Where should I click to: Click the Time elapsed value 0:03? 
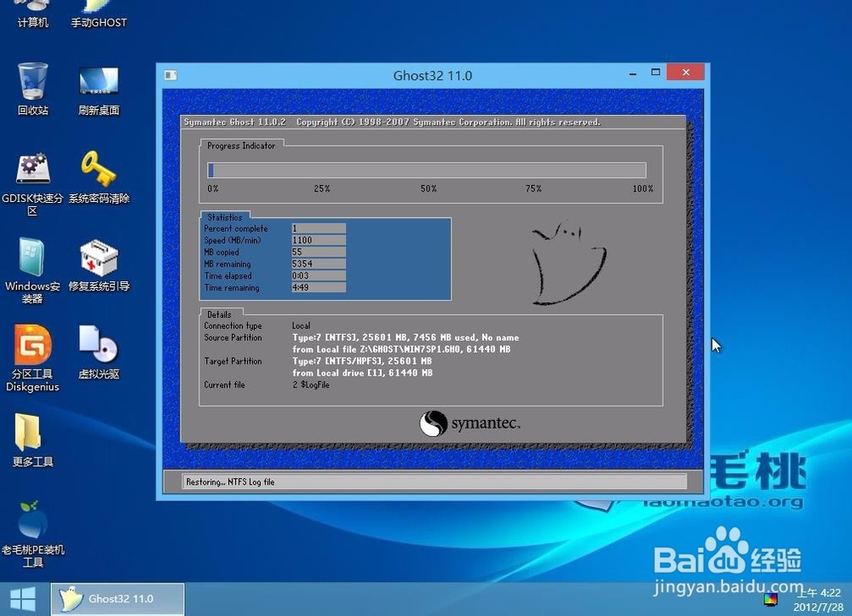[319, 276]
